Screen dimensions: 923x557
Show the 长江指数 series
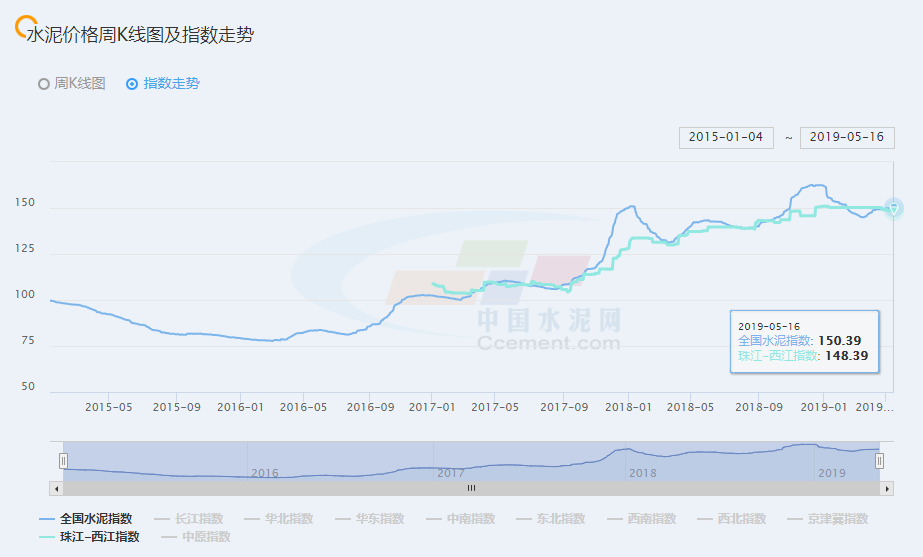(x=188, y=519)
